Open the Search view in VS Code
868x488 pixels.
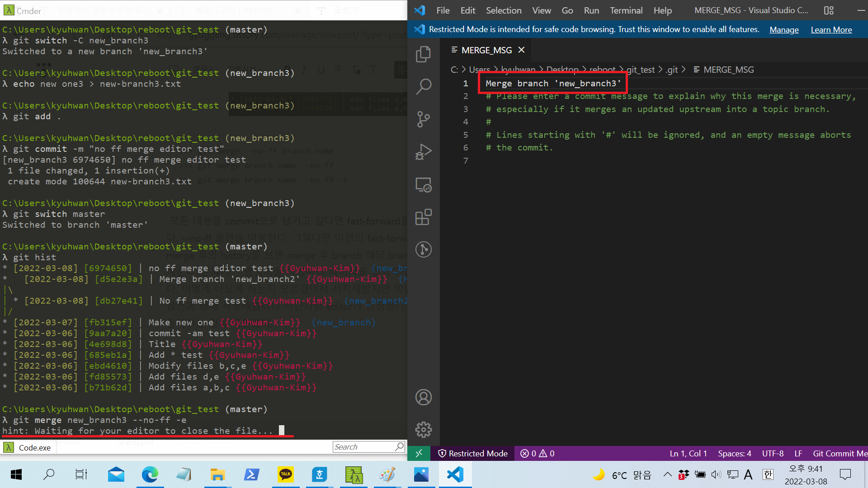423,86
